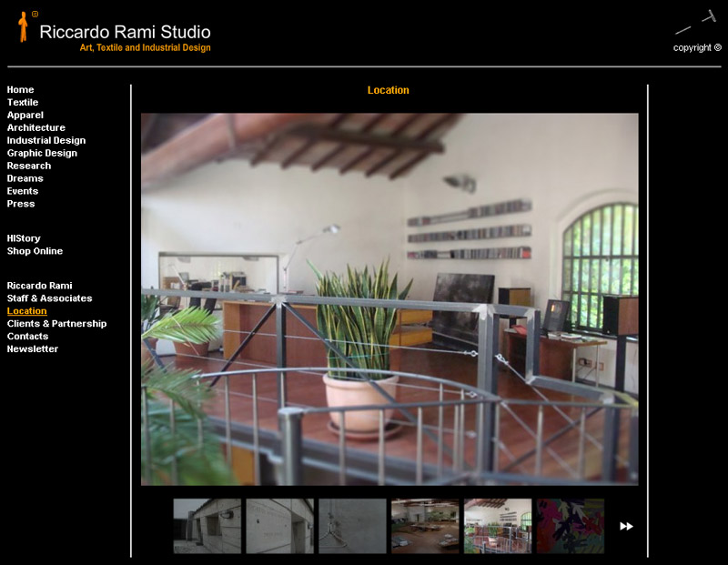Viewport: 728px width, 565px height.
Task: Open the Research page
Action: [x=29, y=166]
